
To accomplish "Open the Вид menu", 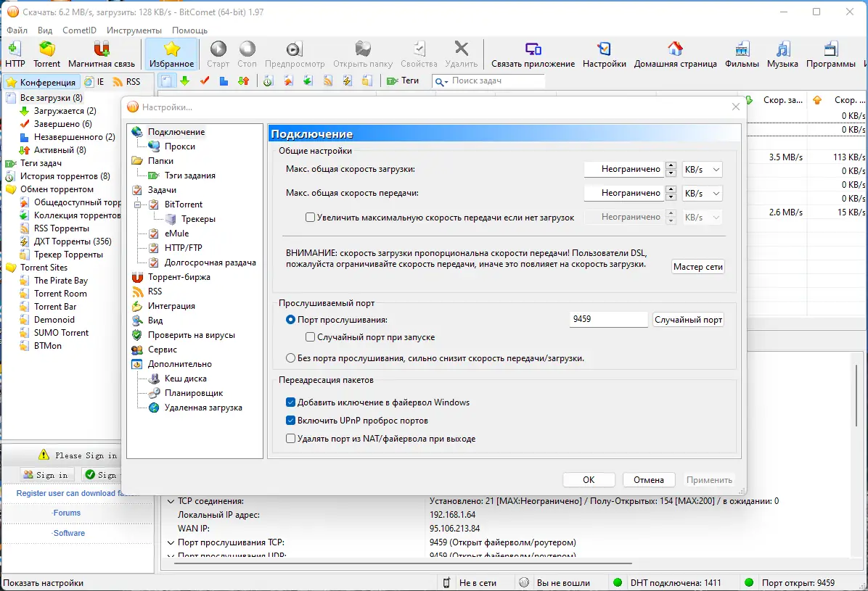I will pyautogui.click(x=45, y=30).
